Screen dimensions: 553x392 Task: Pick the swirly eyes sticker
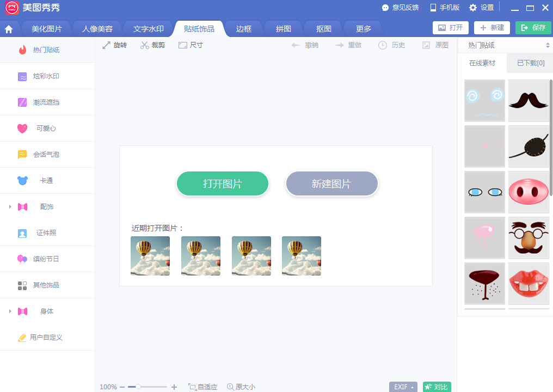(484, 101)
